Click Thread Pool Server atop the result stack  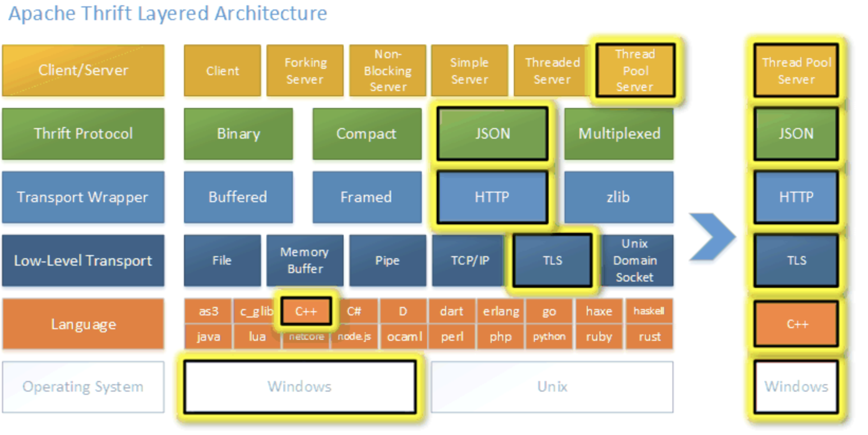point(796,70)
